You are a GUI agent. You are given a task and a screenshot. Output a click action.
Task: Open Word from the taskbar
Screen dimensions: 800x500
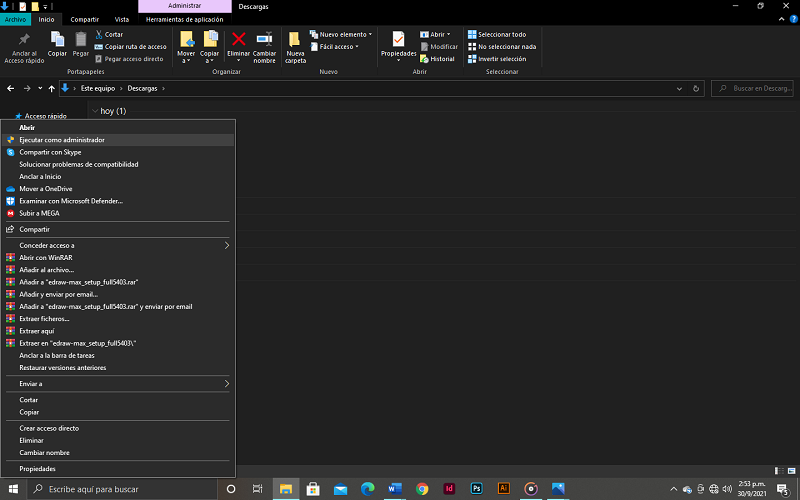pyautogui.click(x=394, y=489)
